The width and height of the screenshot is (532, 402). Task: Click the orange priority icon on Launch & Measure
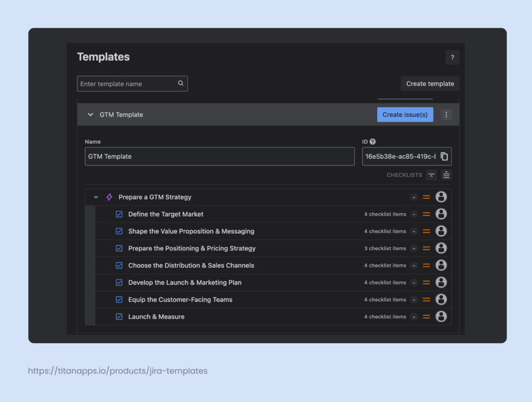pyautogui.click(x=426, y=316)
